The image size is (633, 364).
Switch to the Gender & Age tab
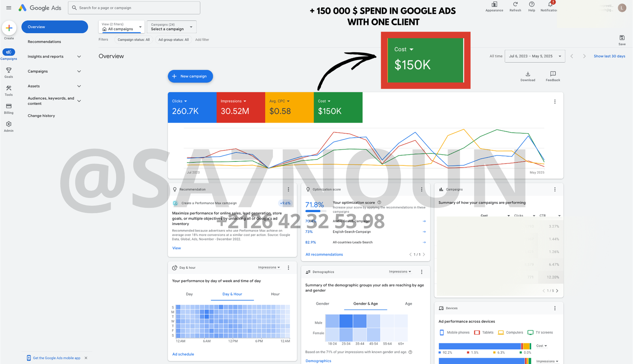[x=366, y=303]
